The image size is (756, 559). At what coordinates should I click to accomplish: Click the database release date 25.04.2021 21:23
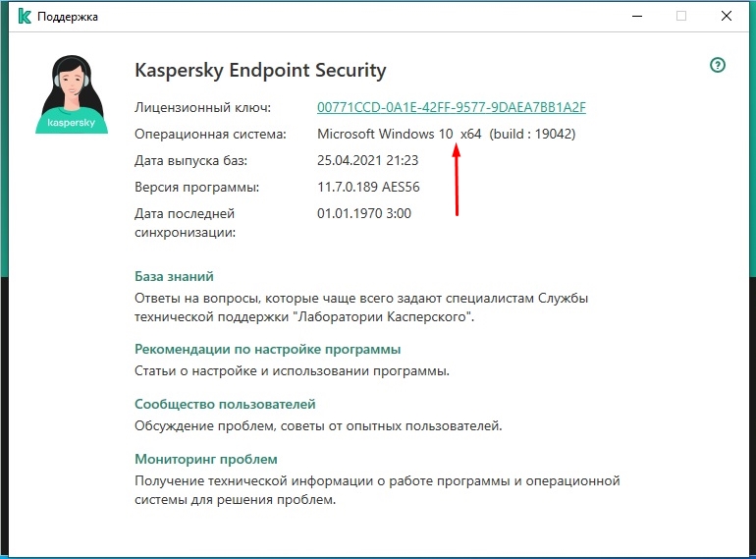click(x=368, y=160)
